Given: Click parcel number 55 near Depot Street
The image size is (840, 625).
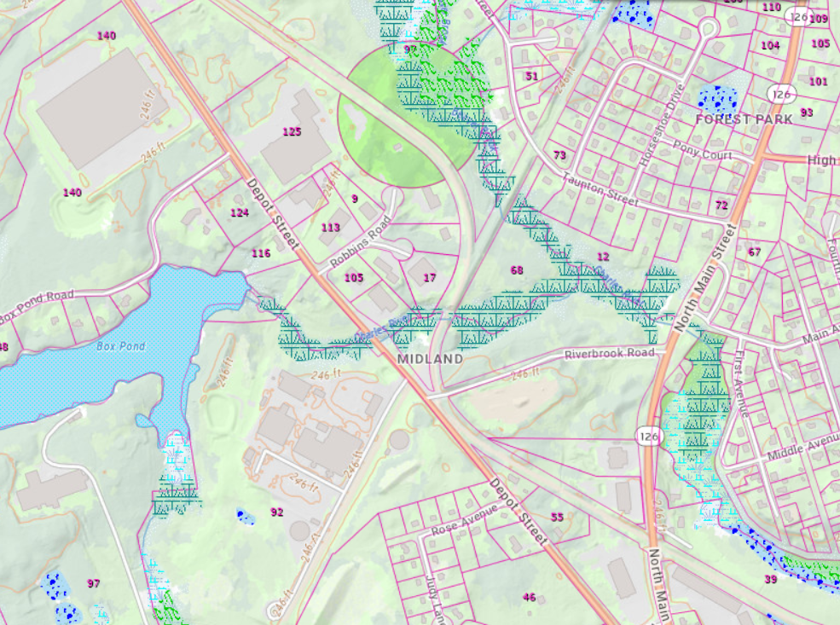Looking at the screenshot, I should (557, 517).
